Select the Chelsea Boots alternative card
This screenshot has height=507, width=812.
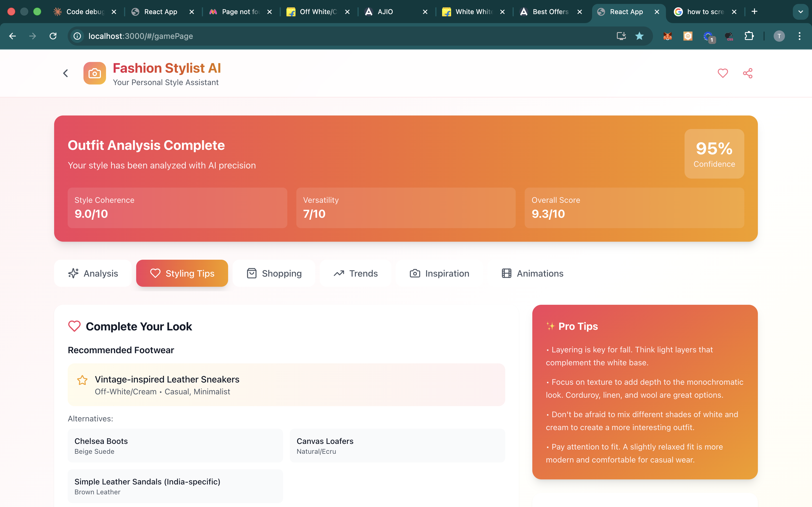(175, 445)
